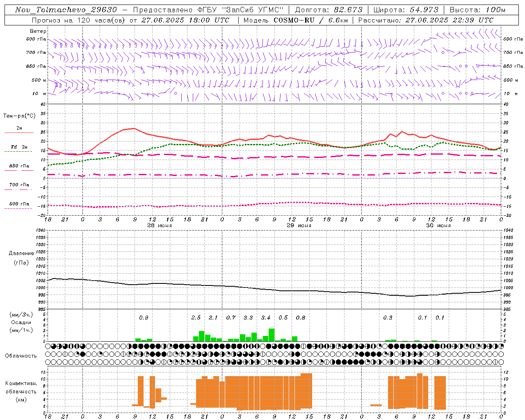Click the temperature legend entry 500 гПа
The width and height of the screenshot is (525, 420).
(x=19, y=204)
